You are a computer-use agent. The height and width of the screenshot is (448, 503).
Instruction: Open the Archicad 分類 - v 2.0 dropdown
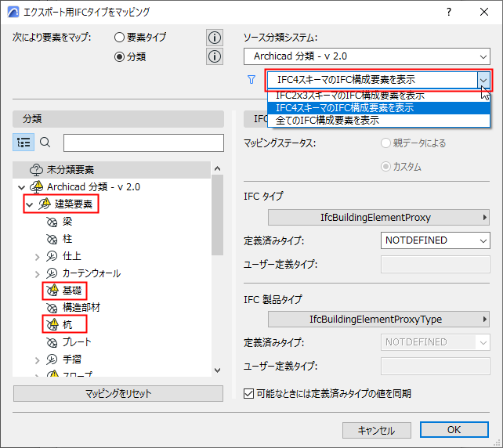367,56
